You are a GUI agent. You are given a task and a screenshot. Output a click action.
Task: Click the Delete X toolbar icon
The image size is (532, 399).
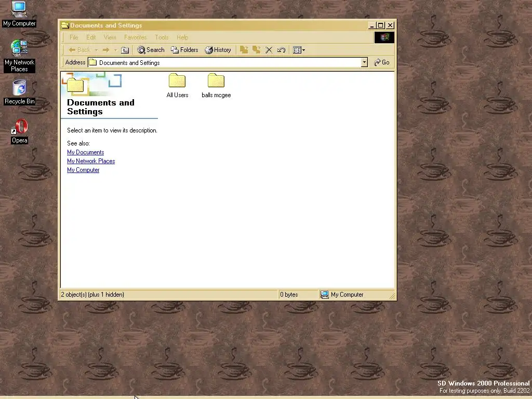click(x=269, y=50)
